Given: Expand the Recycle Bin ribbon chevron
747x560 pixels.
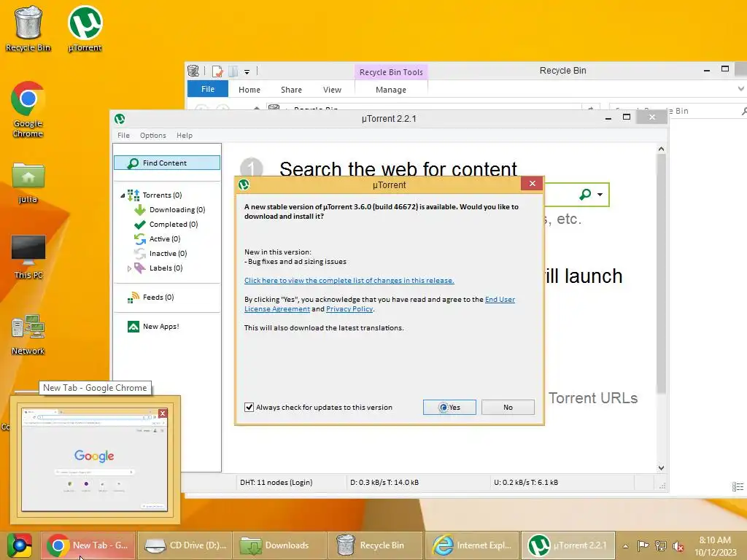Looking at the screenshot, I should (740, 89).
